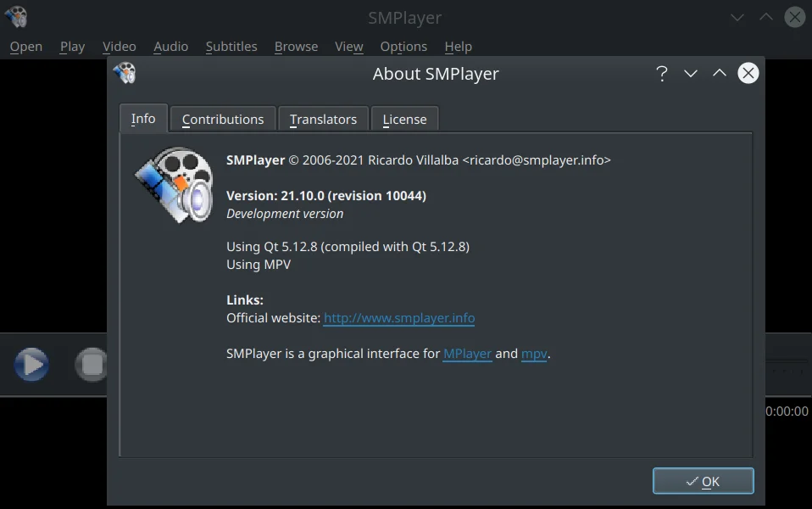Viewport: 812px width, 509px height.
Task: Click the 'Links:' heading
Action: [245, 300]
